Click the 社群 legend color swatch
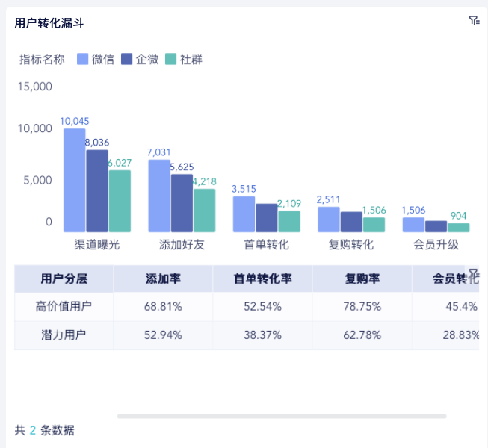The width and height of the screenshot is (488, 448). pyautogui.click(x=170, y=60)
